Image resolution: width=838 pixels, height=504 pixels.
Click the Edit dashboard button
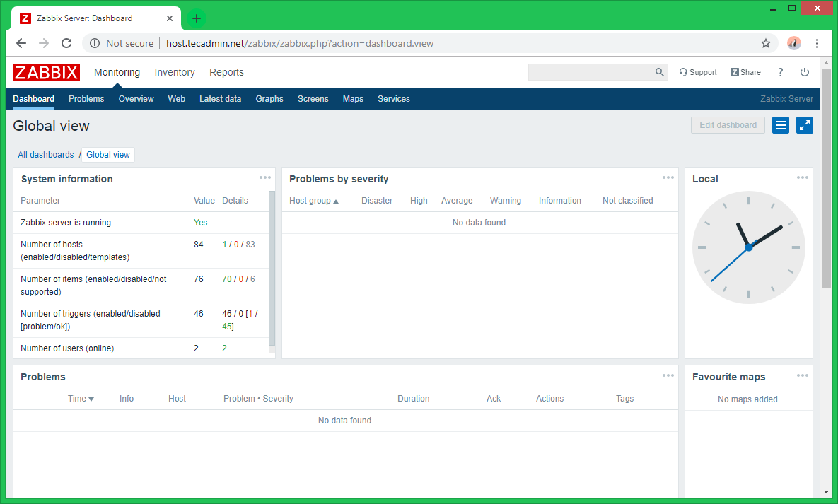click(728, 125)
